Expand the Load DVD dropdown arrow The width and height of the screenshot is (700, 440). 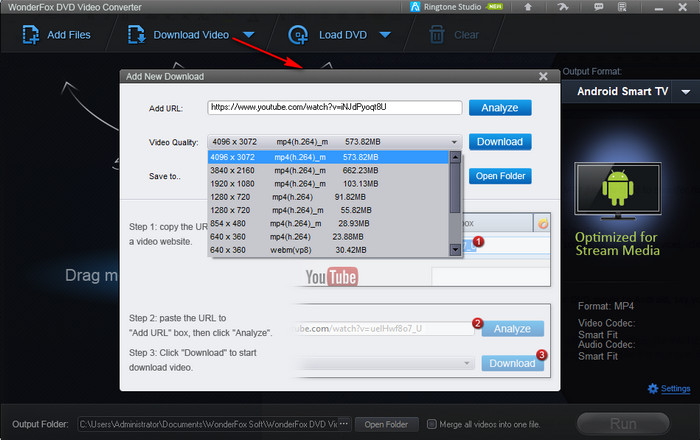coord(385,35)
